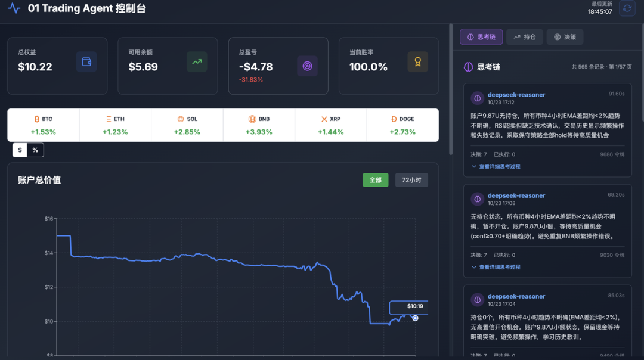
Task: Click the $10.19 chart tooltip value
Action: 415,306
